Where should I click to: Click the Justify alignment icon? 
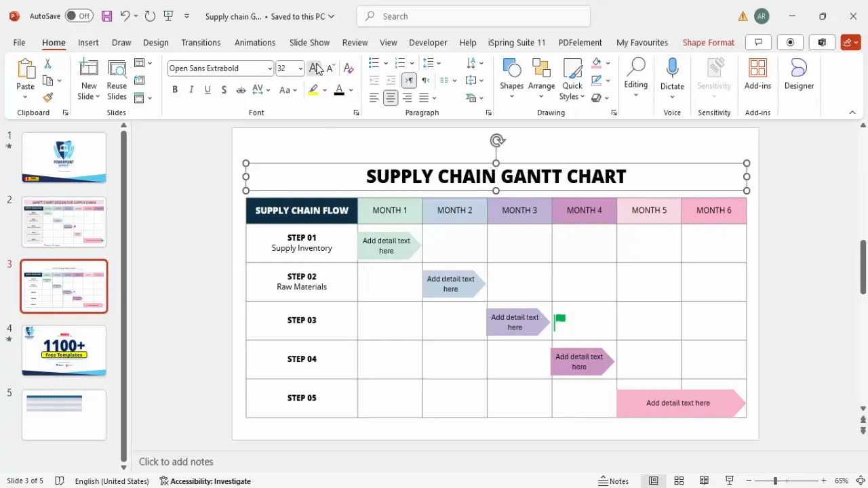(x=424, y=98)
